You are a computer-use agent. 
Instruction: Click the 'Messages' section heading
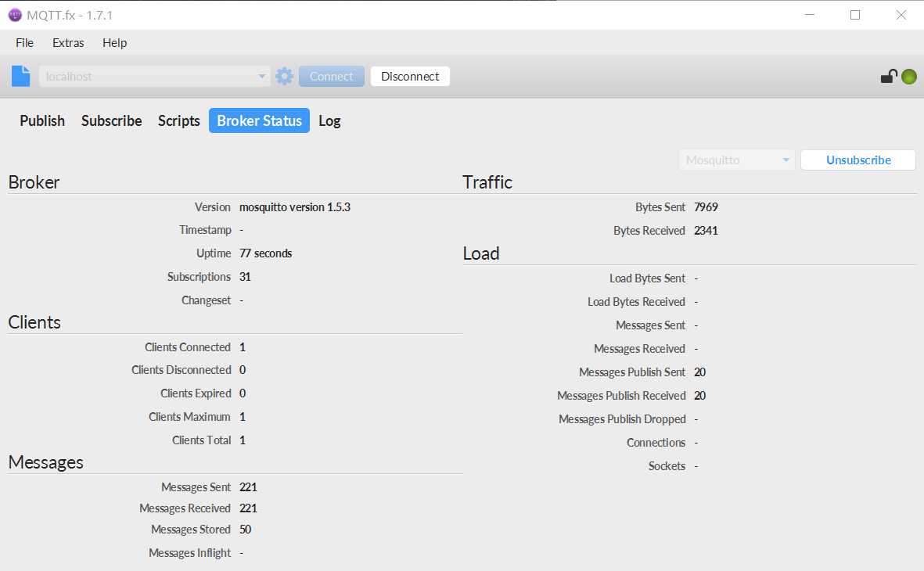(45, 463)
